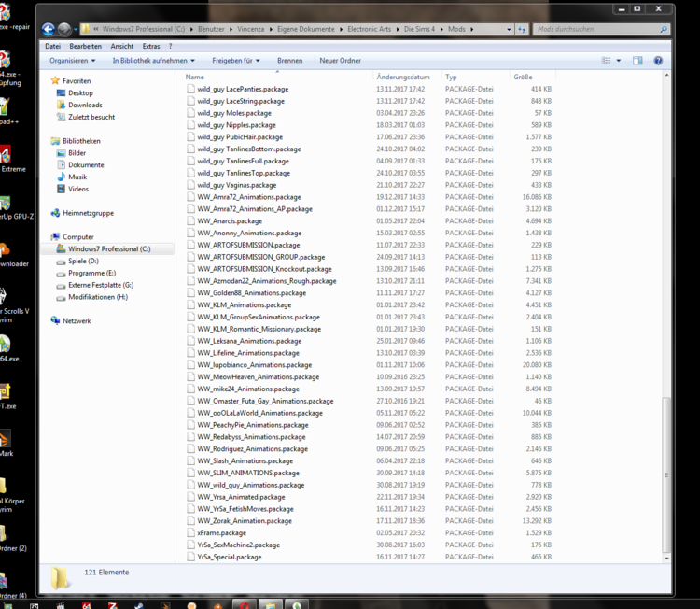Select file xFrame.package
The image size is (700, 609).
click(222, 532)
